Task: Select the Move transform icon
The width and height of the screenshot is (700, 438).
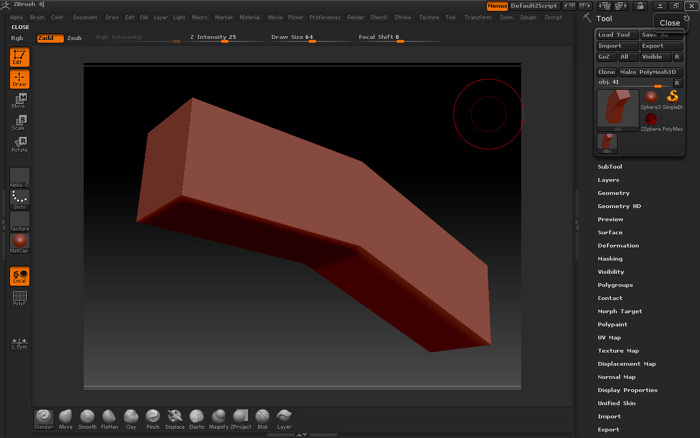Action: coord(18,100)
